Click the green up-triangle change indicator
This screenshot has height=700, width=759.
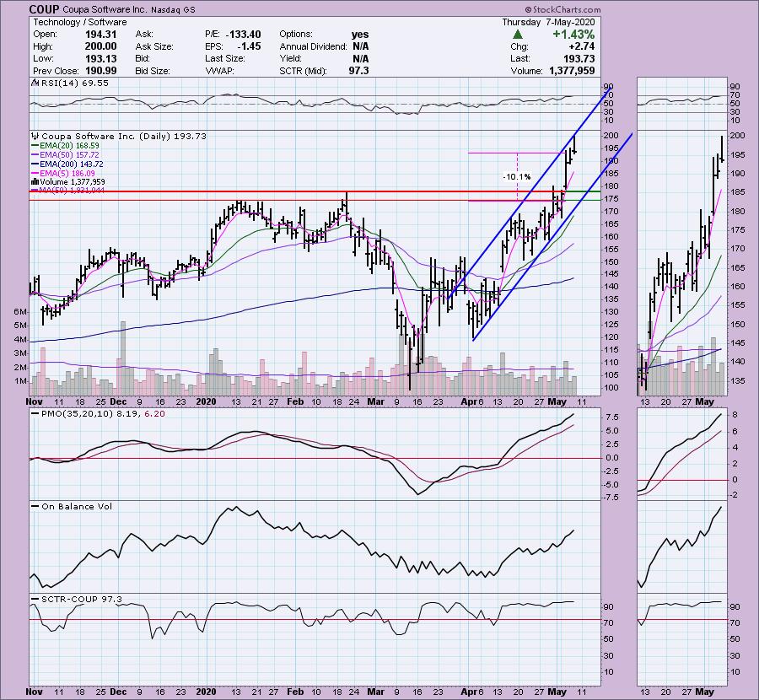(518, 35)
